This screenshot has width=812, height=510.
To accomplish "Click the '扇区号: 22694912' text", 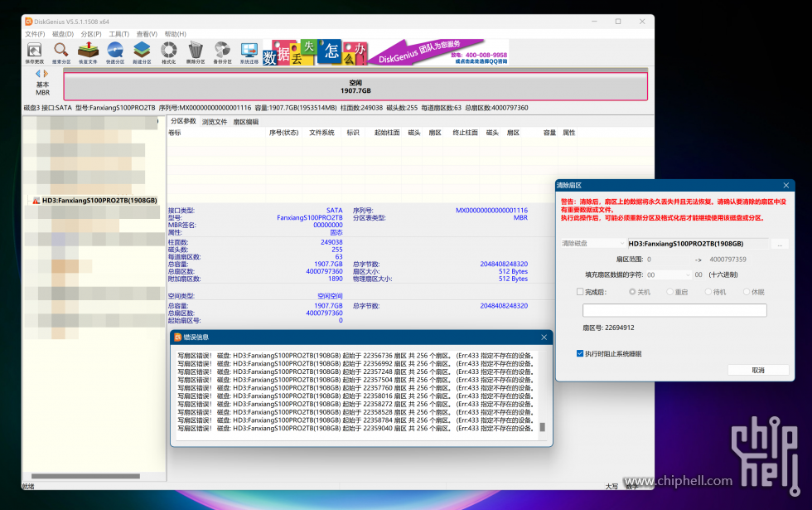I will tap(608, 328).
